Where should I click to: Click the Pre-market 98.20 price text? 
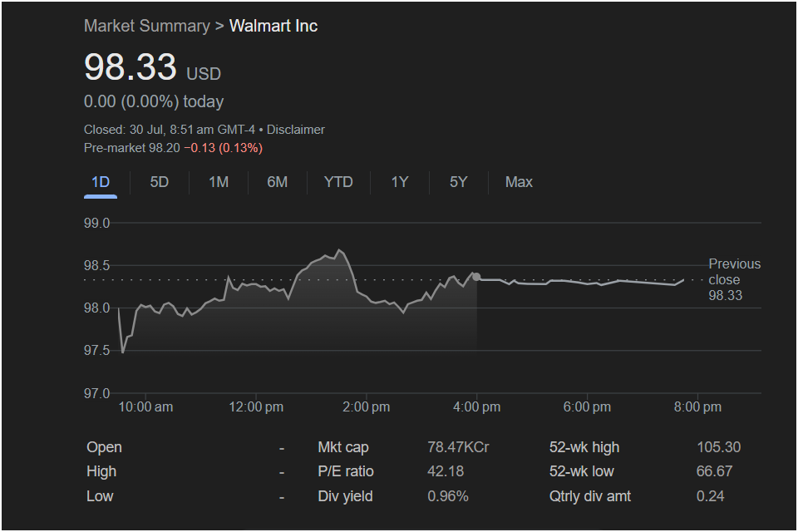(132, 148)
